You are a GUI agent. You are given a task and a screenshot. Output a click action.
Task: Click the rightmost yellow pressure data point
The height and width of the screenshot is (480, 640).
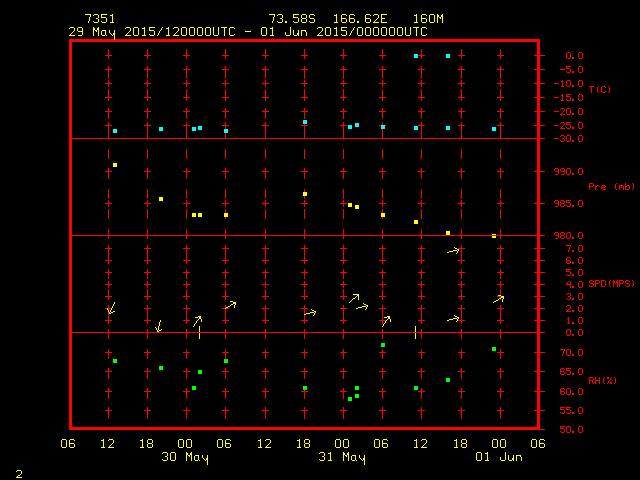click(494, 236)
